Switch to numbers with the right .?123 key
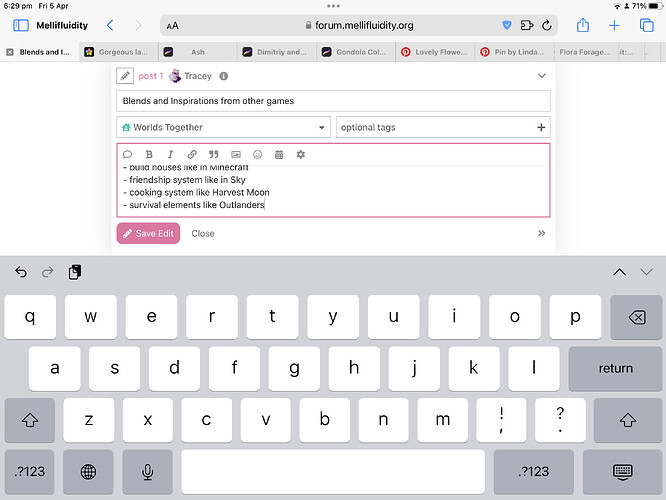The width and height of the screenshot is (666, 500). point(534,472)
